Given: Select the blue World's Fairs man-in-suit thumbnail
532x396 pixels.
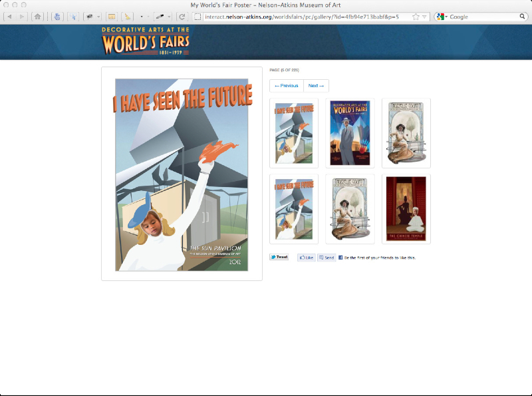Looking at the screenshot, I should 350,133.
